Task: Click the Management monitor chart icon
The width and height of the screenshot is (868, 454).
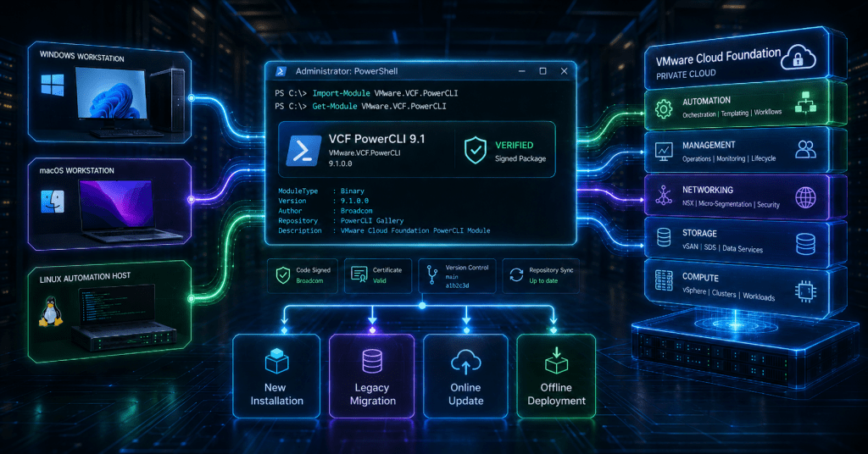Action: [x=664, y=151]
